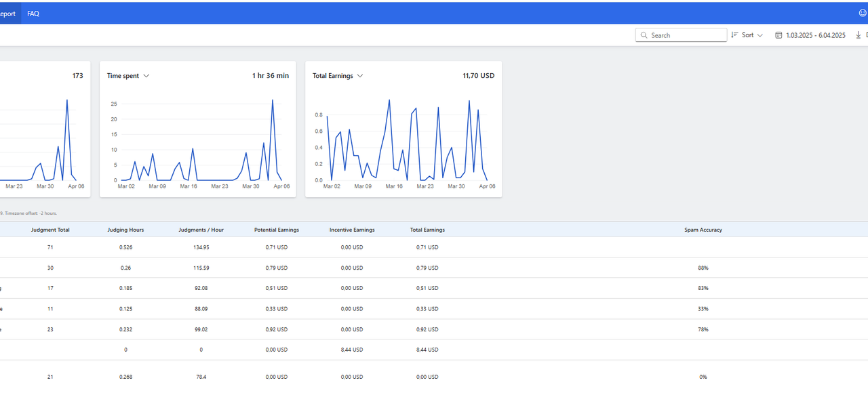Screen dimensions: 868x393
Task: Select Judgment Total cell 23
Action: [x=50, y=329]
